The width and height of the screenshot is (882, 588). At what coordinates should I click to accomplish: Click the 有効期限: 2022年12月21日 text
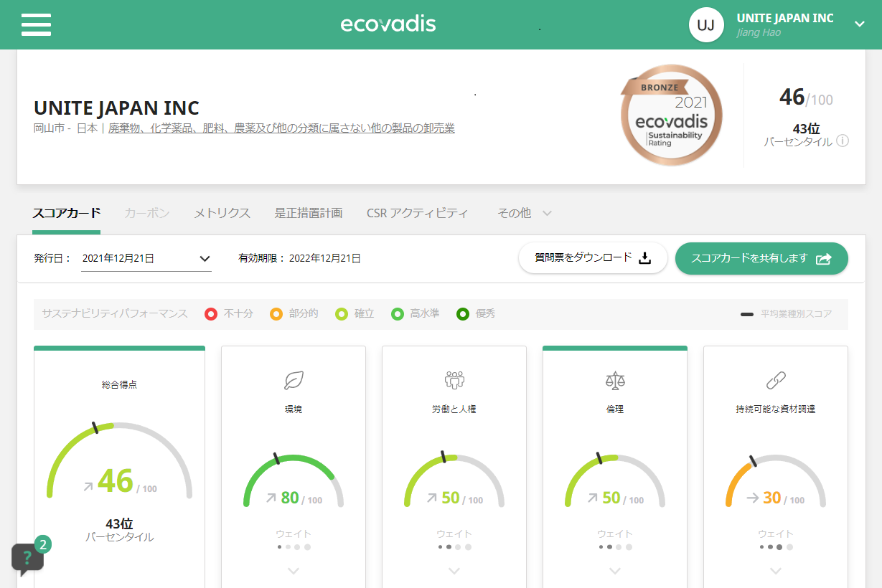[299, 258]
